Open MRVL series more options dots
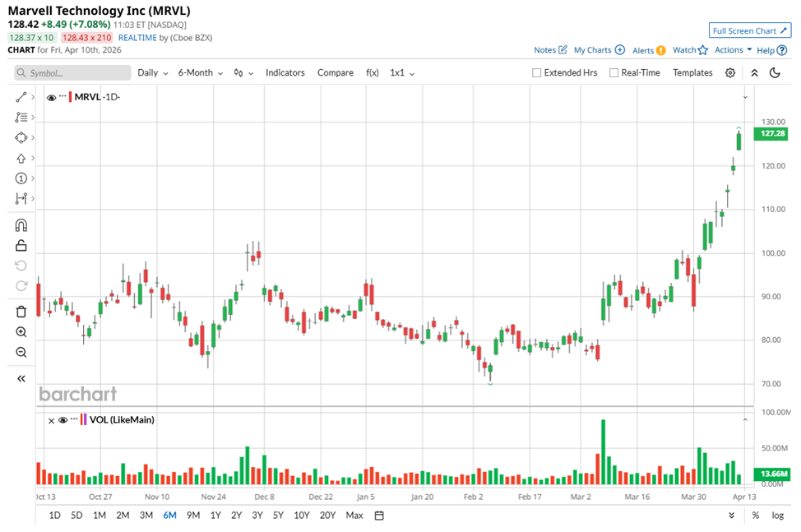The image size is (801, 532). tap(63, 95)
